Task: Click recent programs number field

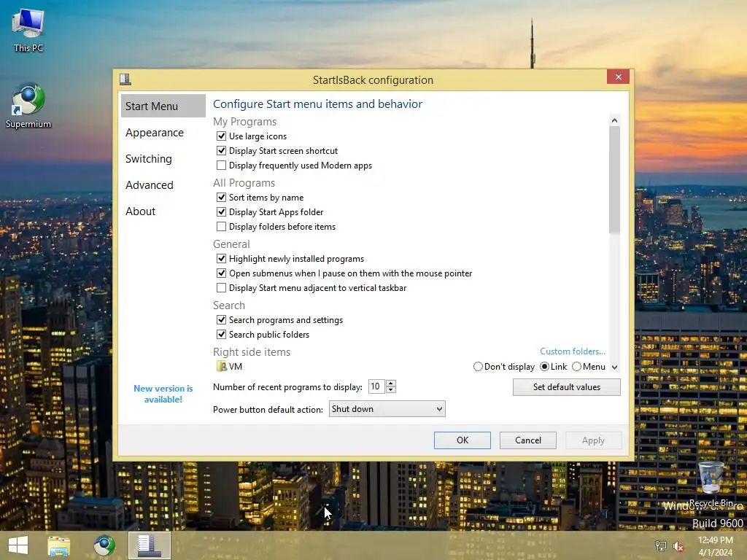Action: point(376,386)
